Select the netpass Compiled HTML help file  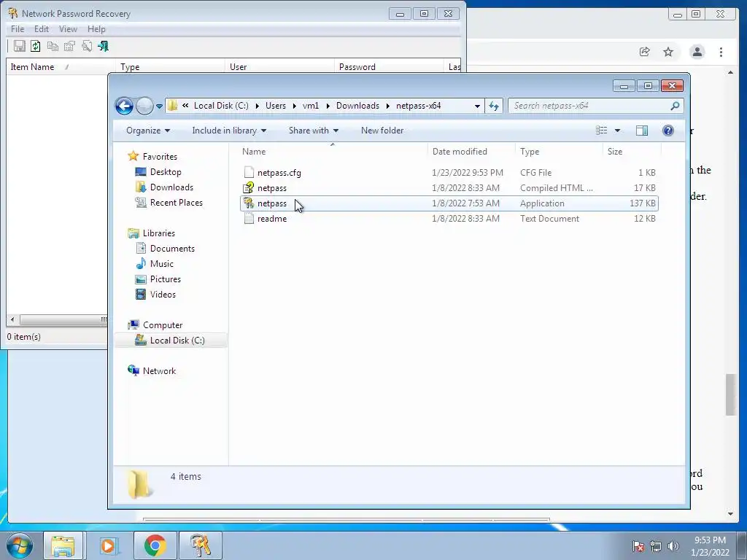(449, 187)
